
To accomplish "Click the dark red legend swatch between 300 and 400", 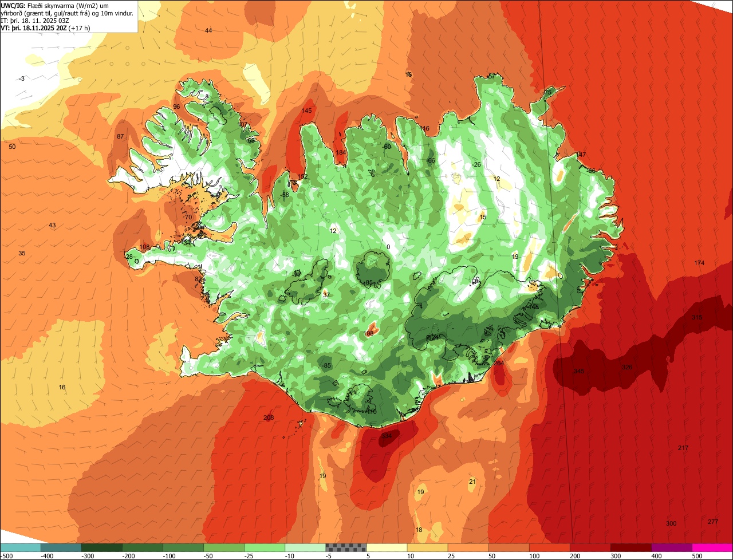I will pyautogui.click(x=631, y=547).
